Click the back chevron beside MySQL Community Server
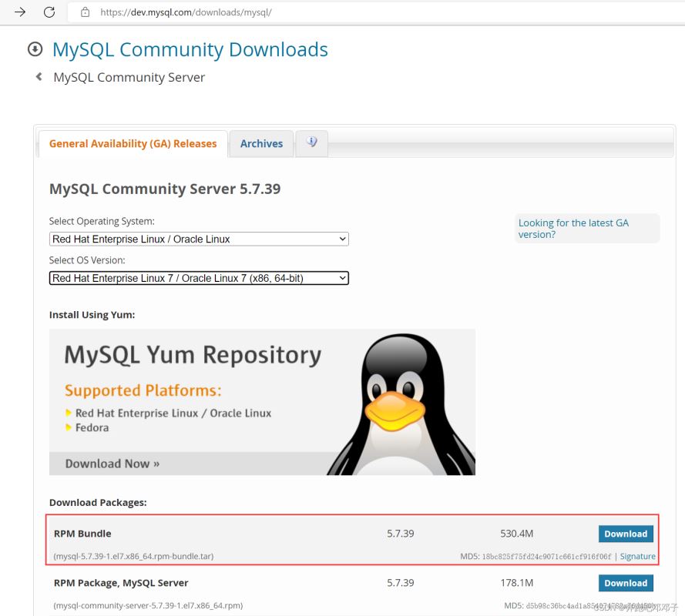This screenshot has width=685, height=616. click(39, 76)
